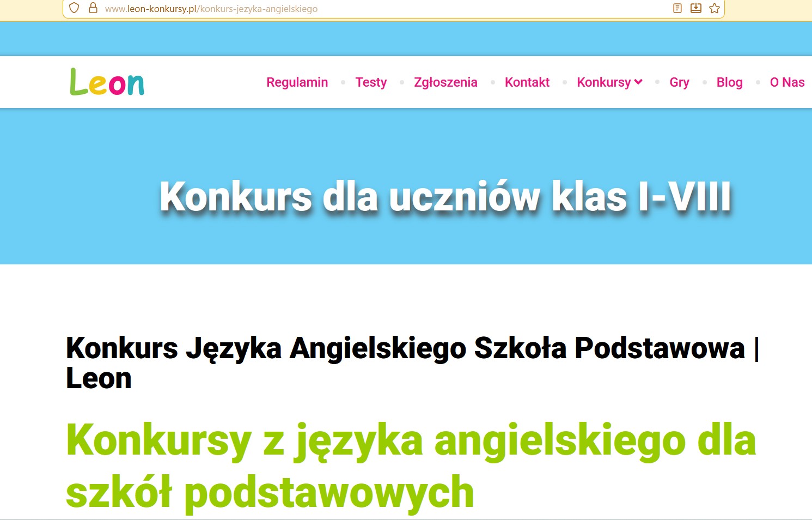The height and width of the screenshot is (520, 812).
Task: Click the 'Konkurs dla uczniów klas I-VIII' banner heading
Action: tap(445, 196)
